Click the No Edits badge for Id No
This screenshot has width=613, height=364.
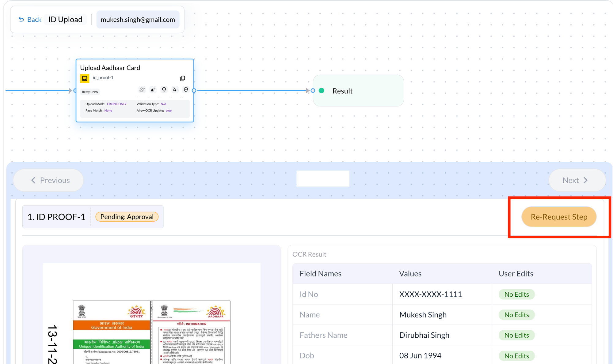point(516,295)
